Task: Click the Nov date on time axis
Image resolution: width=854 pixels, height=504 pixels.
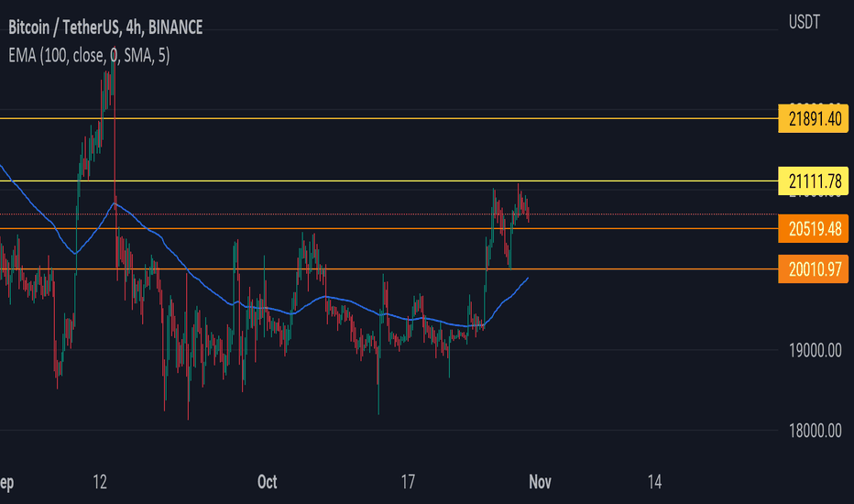Action: 540,482
